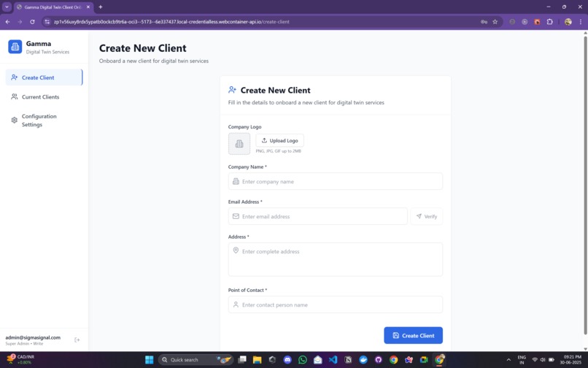Go to Current Clients page
Viewport: 588px width, 368px height.
click(x=44, y=97)
